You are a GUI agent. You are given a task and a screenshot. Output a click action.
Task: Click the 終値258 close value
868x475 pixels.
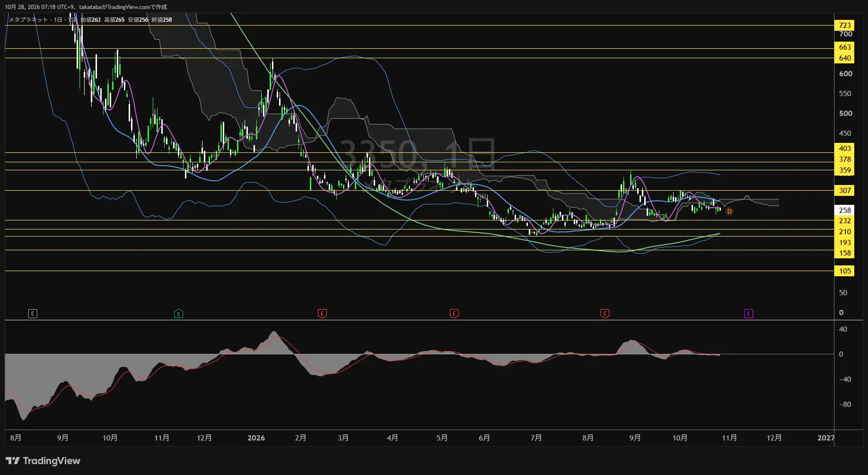point(161,20)
